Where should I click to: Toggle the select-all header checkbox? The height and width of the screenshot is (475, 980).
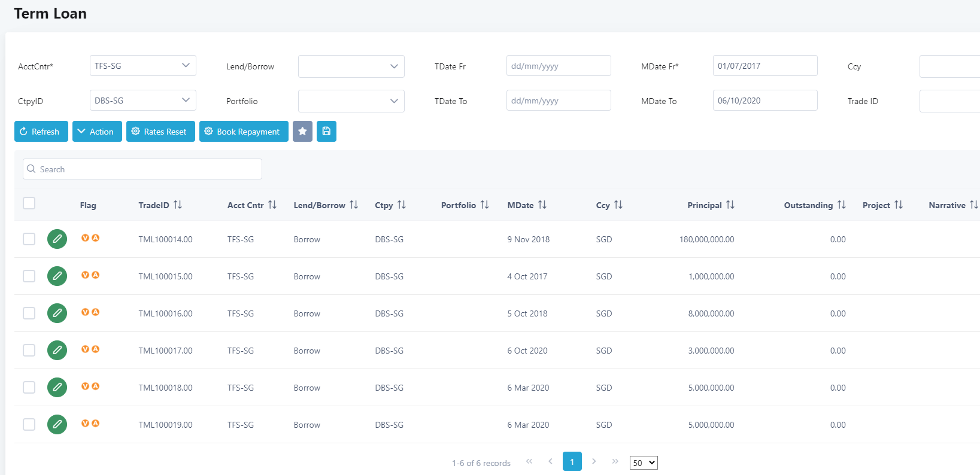(29, 203)
